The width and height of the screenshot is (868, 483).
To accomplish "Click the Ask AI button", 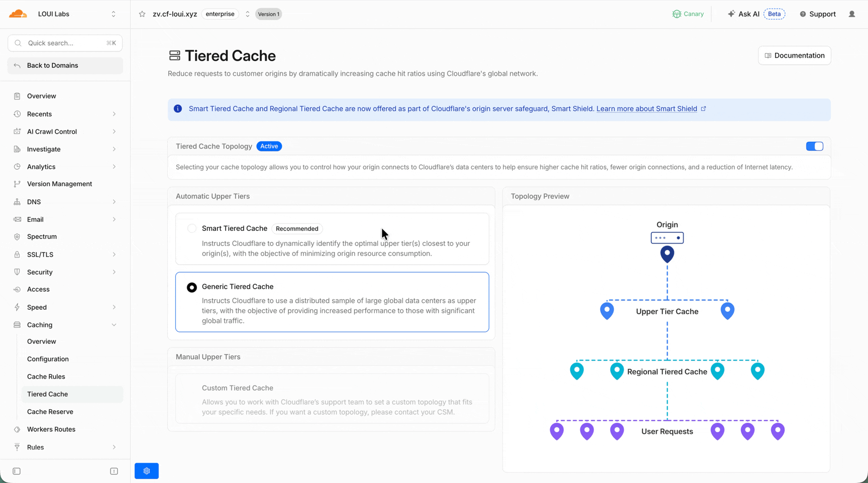I will click(756, 14).
